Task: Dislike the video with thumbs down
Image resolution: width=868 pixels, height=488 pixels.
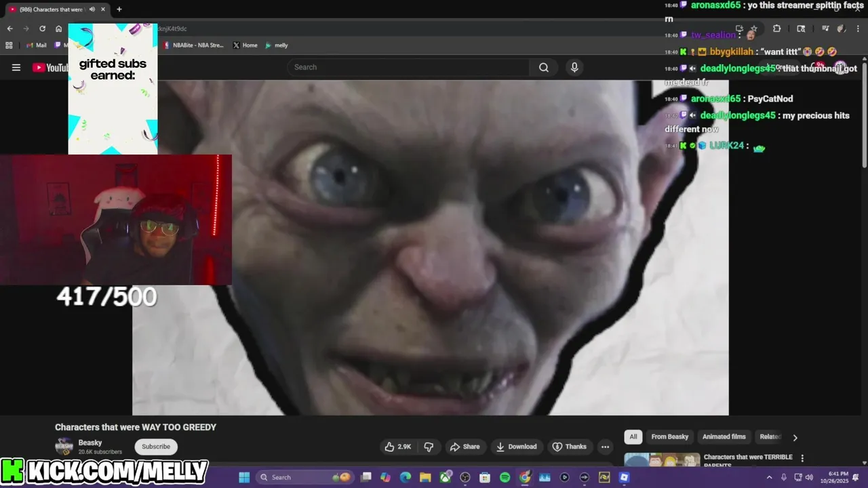Action: point(429,447)
